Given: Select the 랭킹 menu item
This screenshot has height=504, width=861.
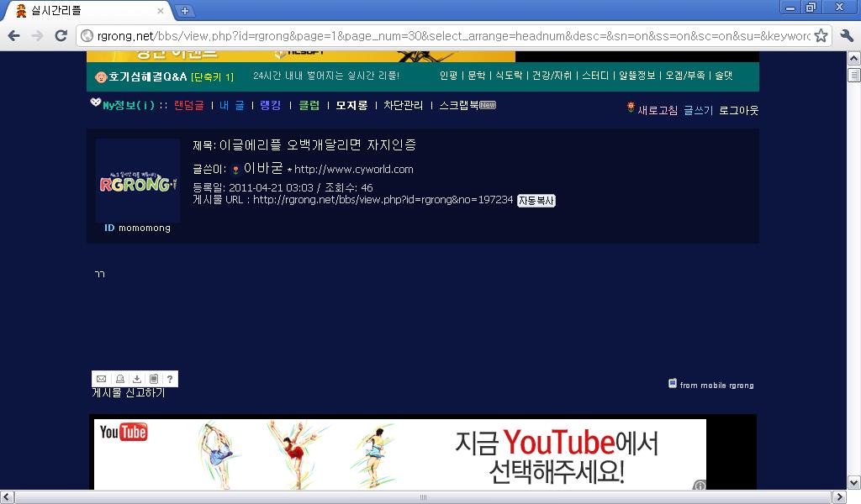Looking at the screenshot, I should tap(271, 106).
